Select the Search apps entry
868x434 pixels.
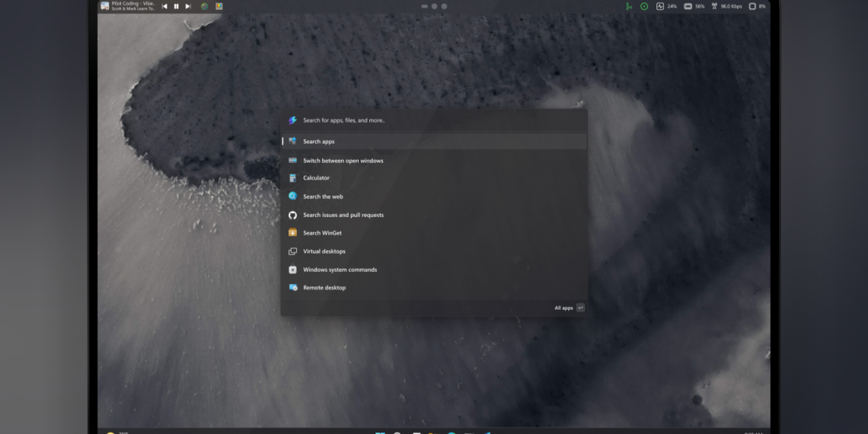coord(434,141)
